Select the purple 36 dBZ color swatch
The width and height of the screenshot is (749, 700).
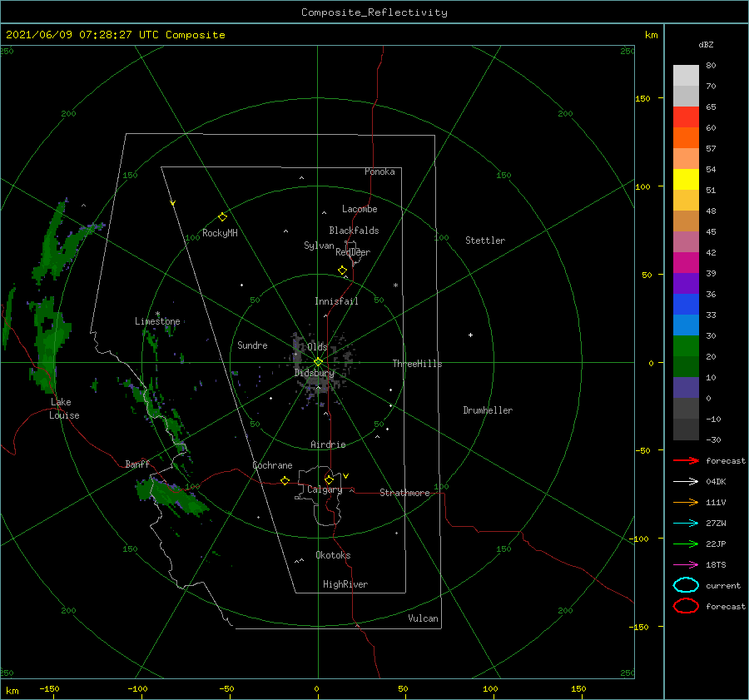(x=686, y=283)
